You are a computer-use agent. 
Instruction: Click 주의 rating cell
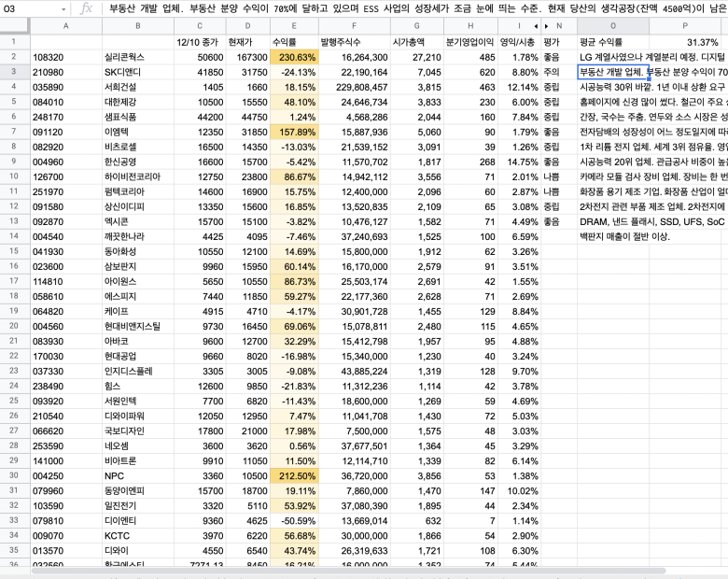tap(558, 72)
